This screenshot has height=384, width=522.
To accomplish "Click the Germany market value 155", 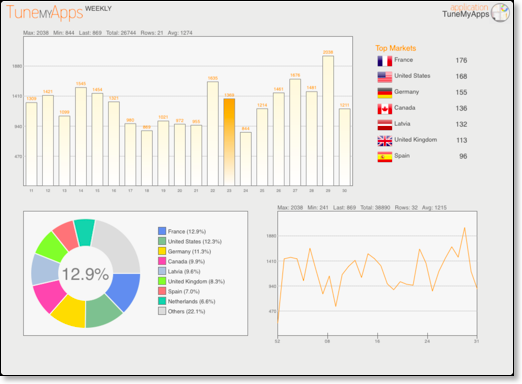I will coord(461,92).
